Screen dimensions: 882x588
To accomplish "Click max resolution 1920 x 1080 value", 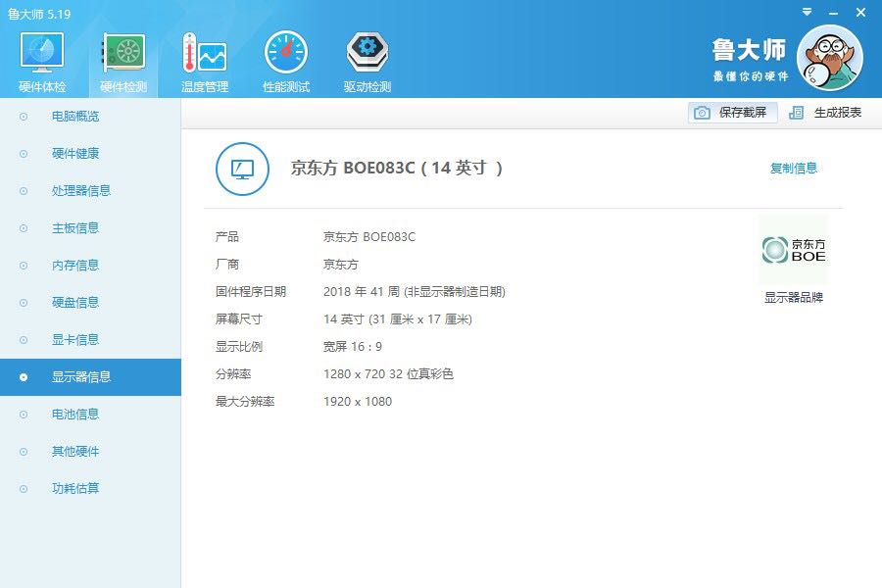I will [357, 402].
